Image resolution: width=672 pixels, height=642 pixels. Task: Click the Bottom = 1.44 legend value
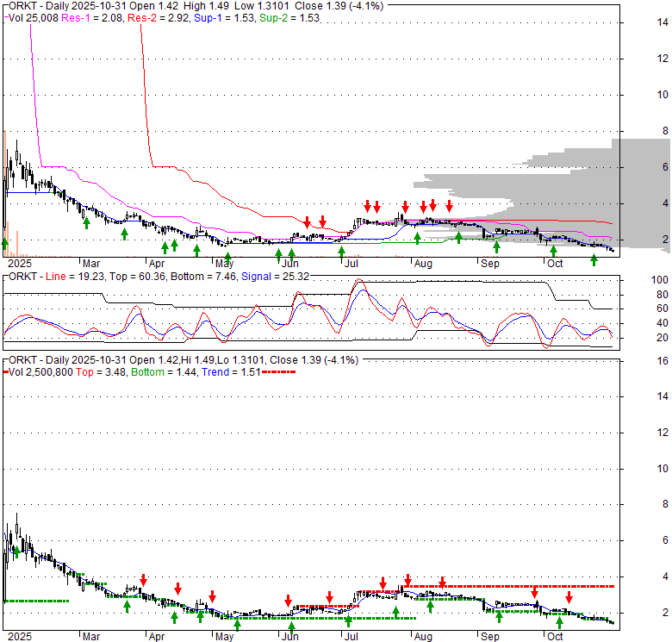click(164, 372)
